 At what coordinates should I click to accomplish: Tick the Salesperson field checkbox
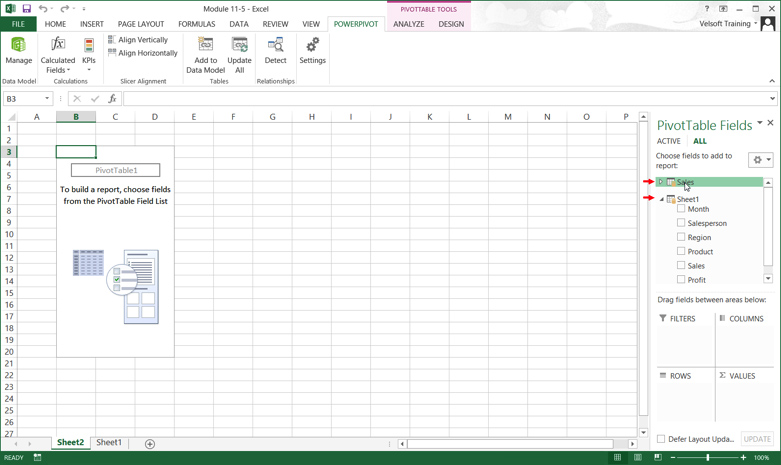pyautogui.click(x=681, y=223)
